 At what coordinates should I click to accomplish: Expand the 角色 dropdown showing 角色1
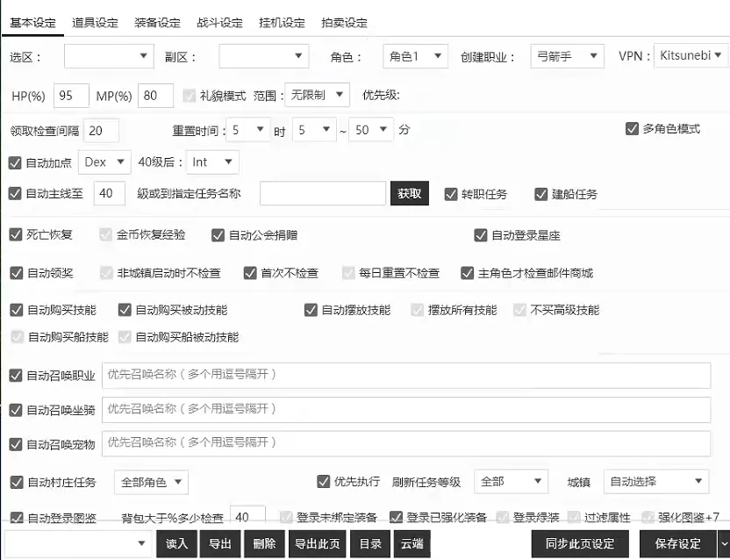[412, 54]
